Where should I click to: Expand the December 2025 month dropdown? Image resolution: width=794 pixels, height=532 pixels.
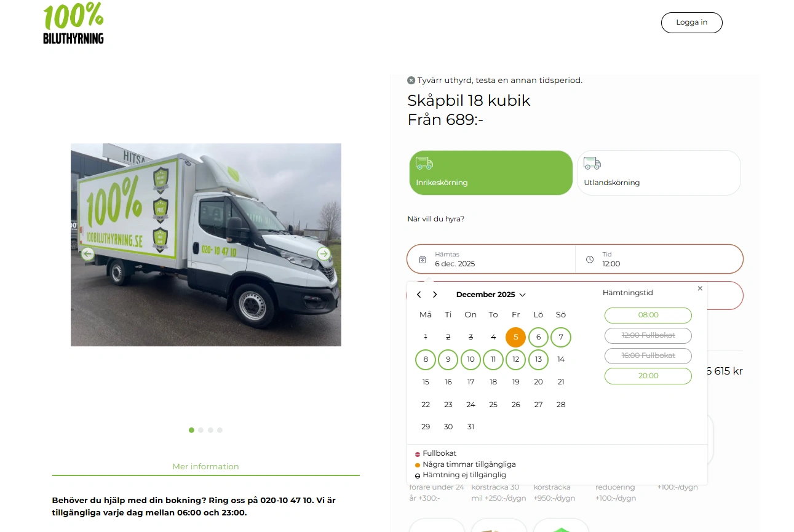pos(491,295)
